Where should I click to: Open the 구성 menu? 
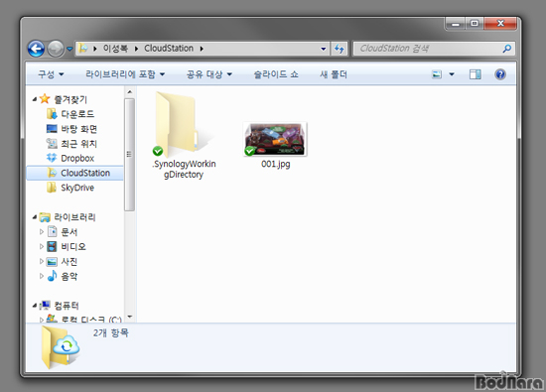click(51, 74)
